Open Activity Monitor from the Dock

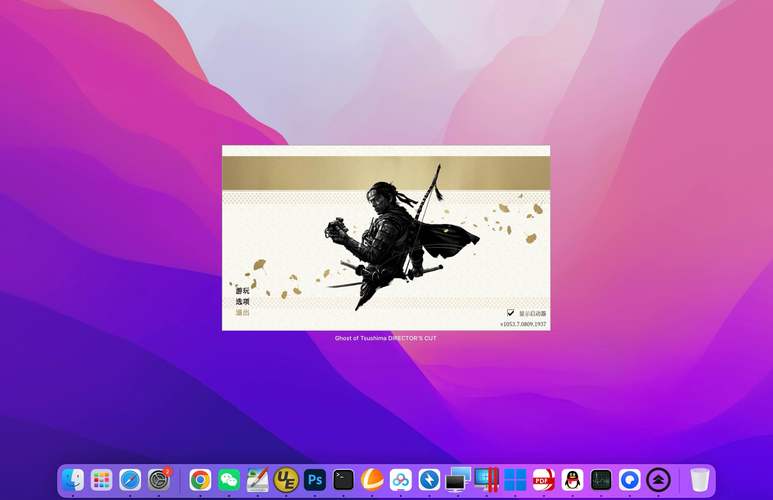point(601,479)
